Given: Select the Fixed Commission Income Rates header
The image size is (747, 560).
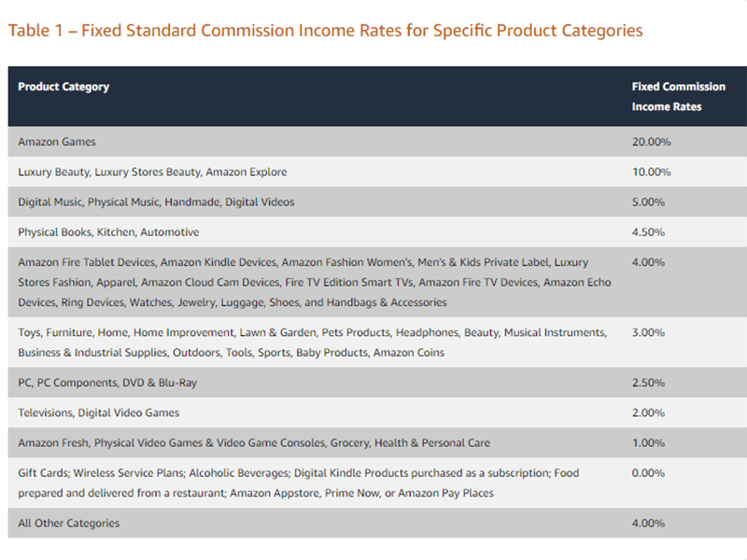Looking at the screenshot, I should pos(679,97).
